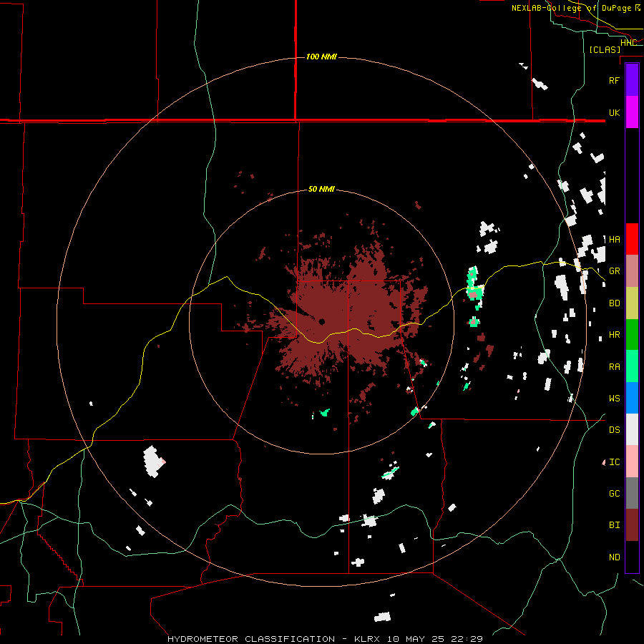Click the 'GR' legend label

coord(614,271)
